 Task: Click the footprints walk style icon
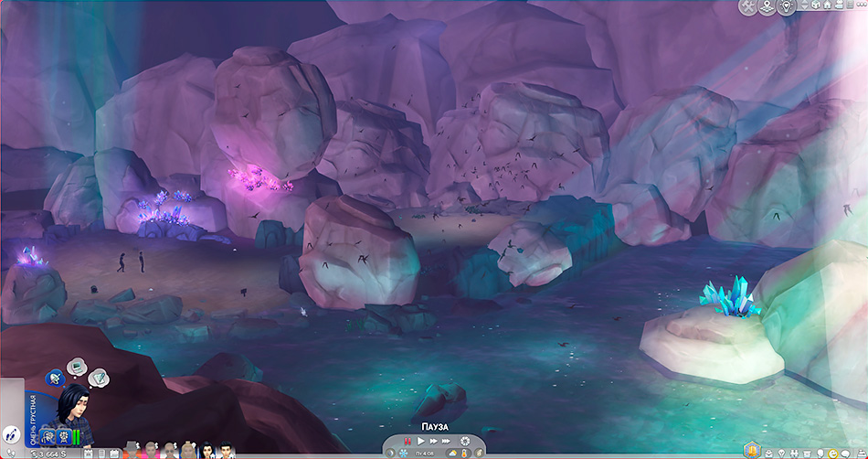pos(11,453)
